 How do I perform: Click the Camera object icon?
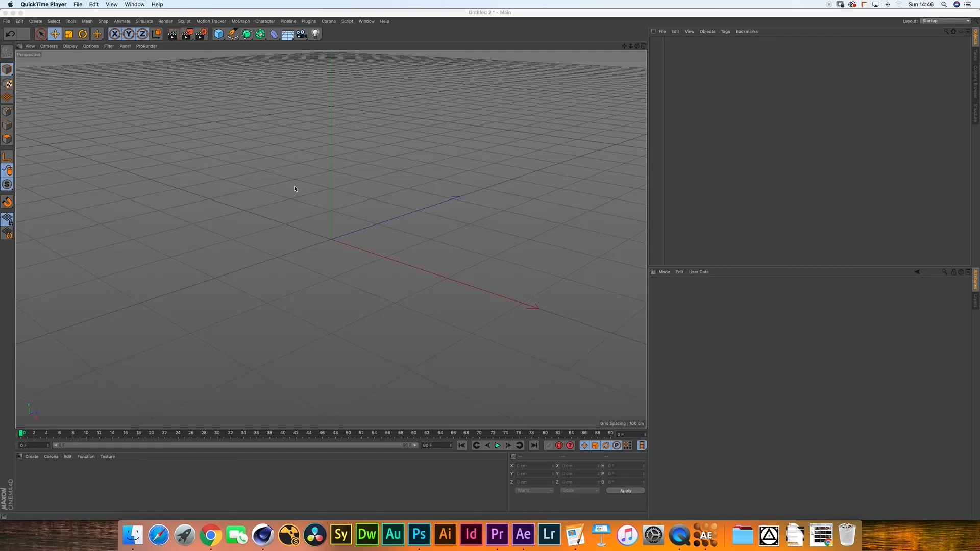click(302, 34)
